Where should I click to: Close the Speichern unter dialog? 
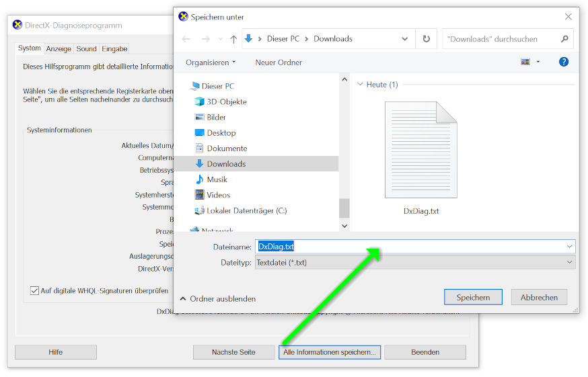coord(568,17)
